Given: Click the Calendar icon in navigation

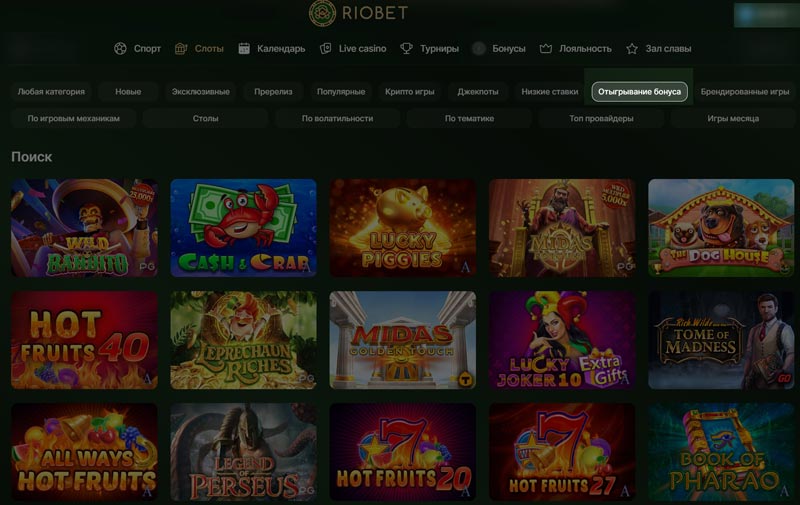Looking at the screenshot, I should point(244,48).
